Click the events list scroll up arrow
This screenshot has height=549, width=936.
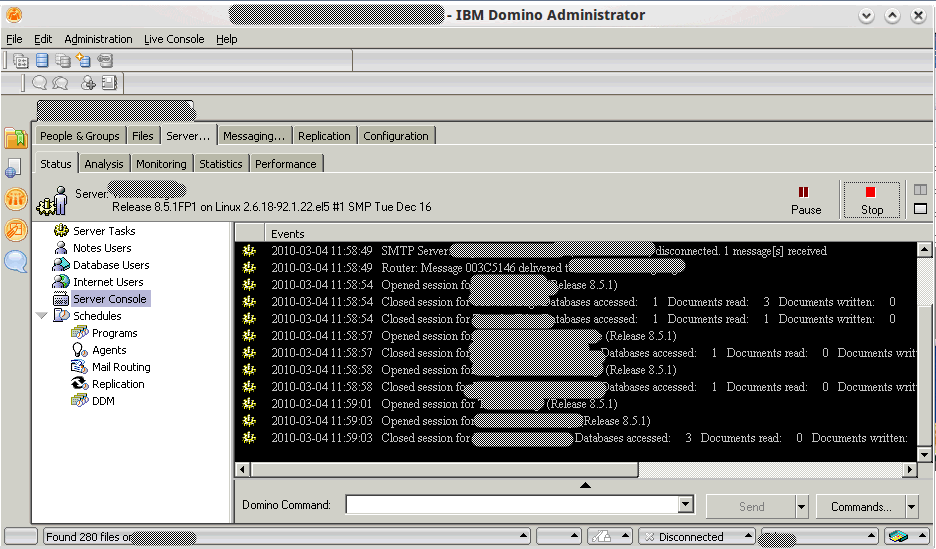(x=924, y=249)
